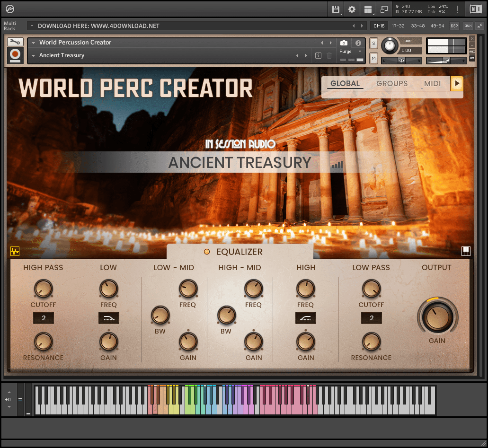Go to next instrument arrow

tap(330, 43)
